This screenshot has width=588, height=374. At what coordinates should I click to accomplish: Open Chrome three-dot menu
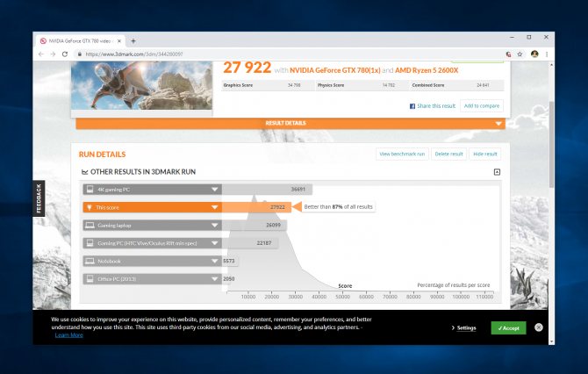[x=547, y=54]
